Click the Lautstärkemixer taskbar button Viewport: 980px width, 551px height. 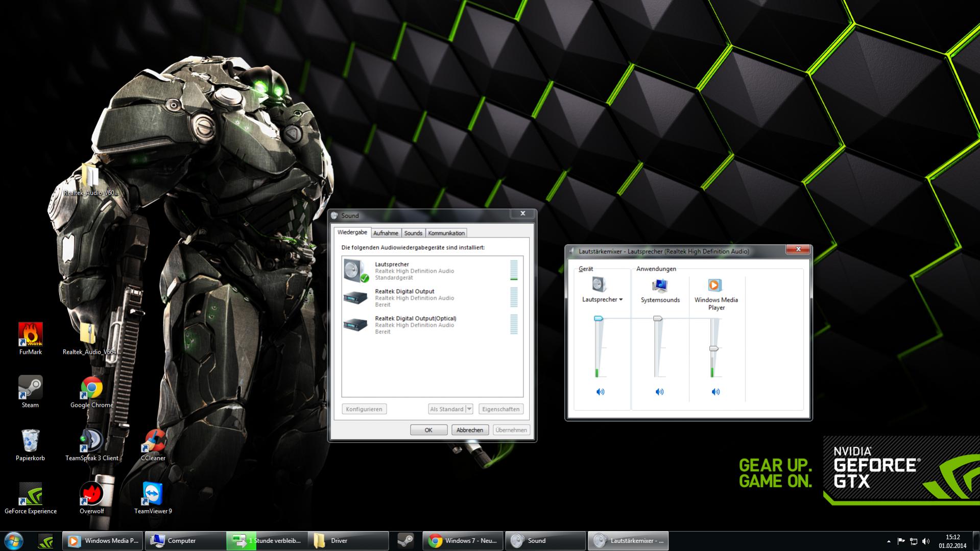[629, 541]
